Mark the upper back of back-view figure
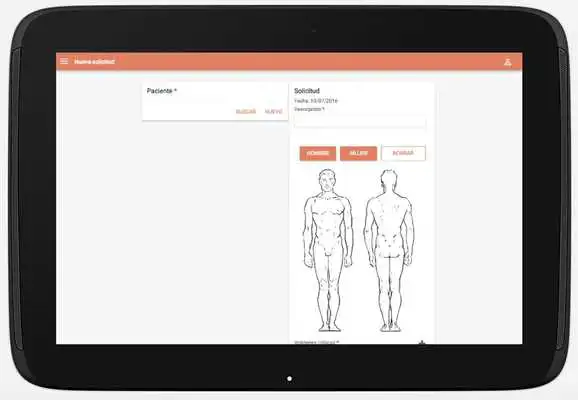The width and height of the screenshot is (578, 400). click(x=389, y=211)
